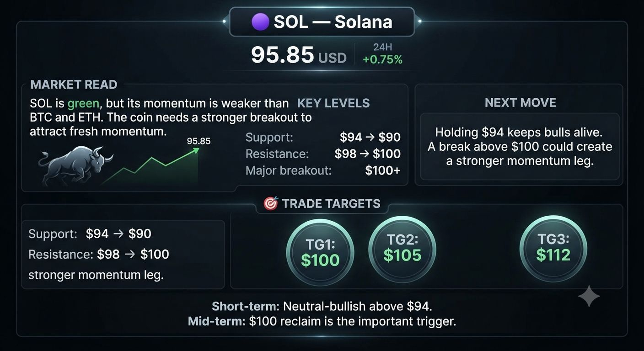644x351 pixels.
Task: Click the NEXT MOVE panel heading
Action: pos(521,102)
